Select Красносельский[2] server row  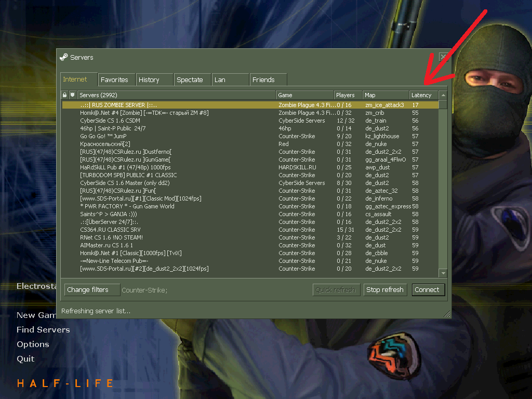click(x=250, y=144)
